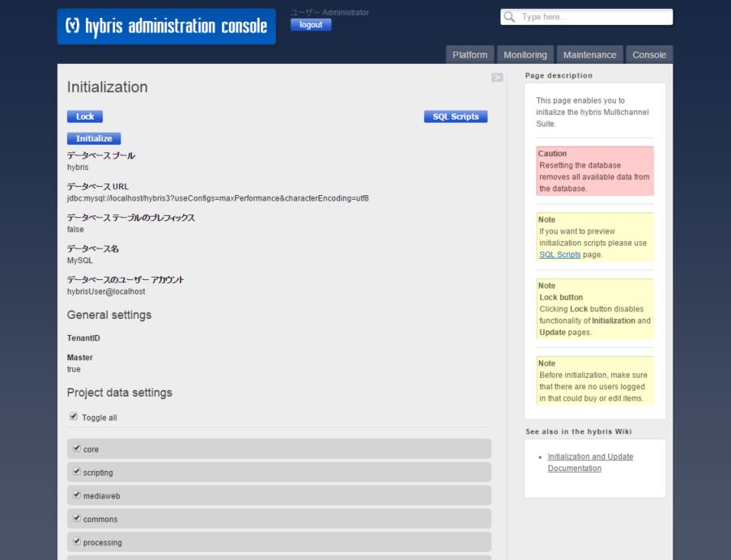Focus the Type here search field
The width and height of the screenshot is (731, 560).
click(x=586, y=17)
